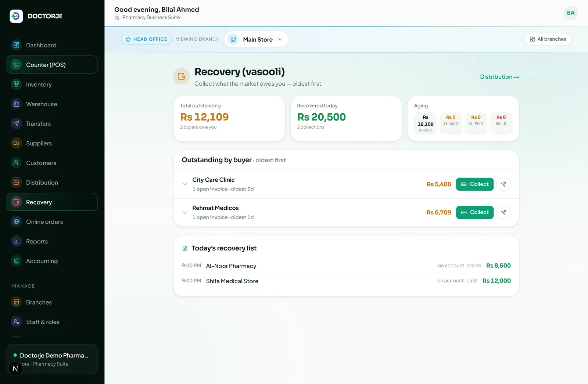588x384 pixels.
Task: Click Outstanding by buyer heading
Action: [x=217, y=160]
